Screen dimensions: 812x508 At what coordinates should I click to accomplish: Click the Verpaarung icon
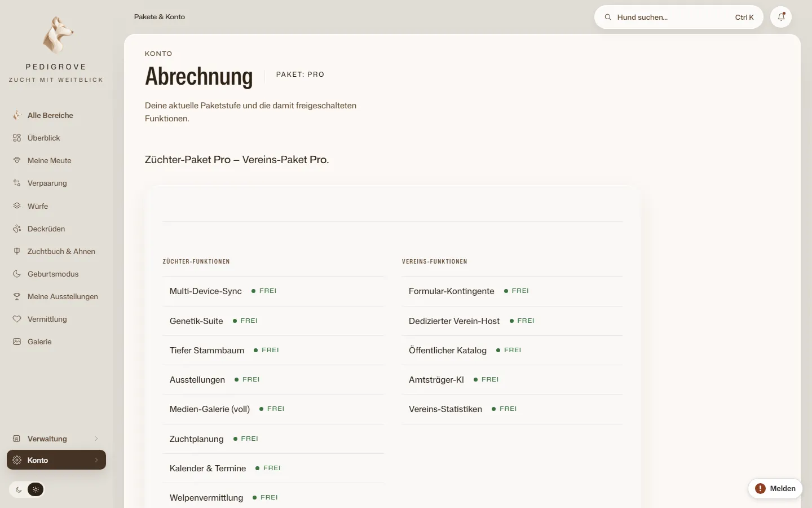[x=17, y=183]
